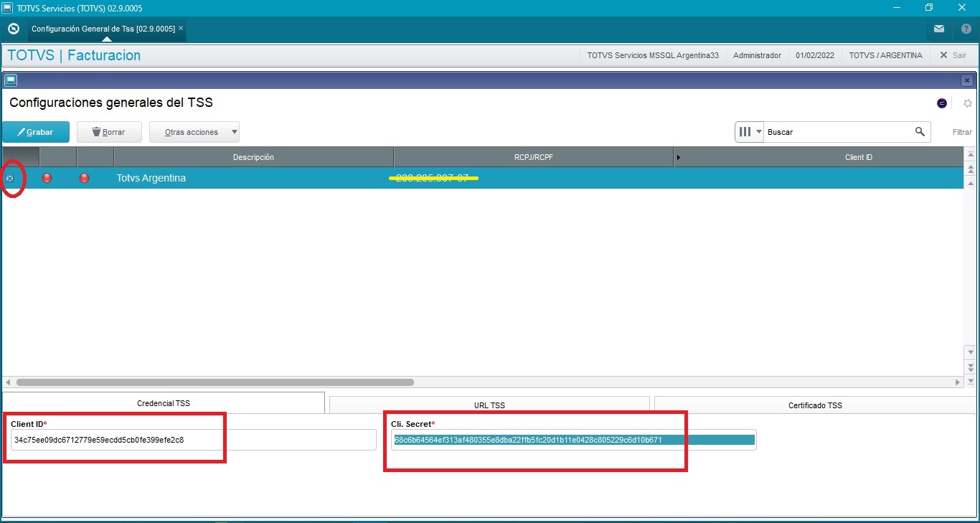
Task: Click the Sair exit button
Action: coord(953,55)
